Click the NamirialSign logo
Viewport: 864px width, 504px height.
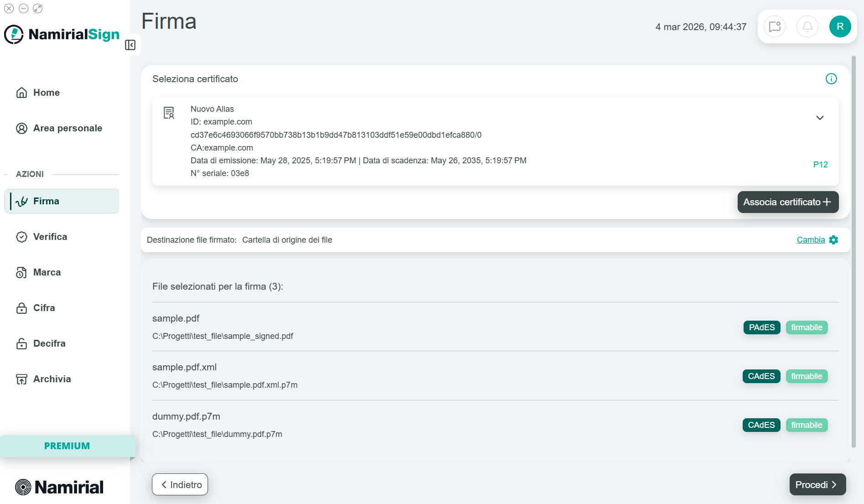coord(62,34)
